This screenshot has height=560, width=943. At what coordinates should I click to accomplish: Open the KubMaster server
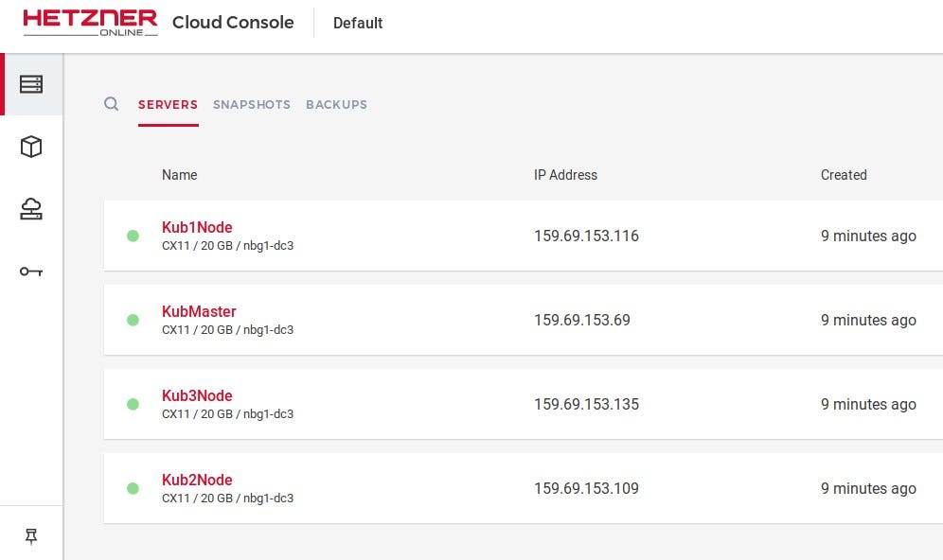199,311
